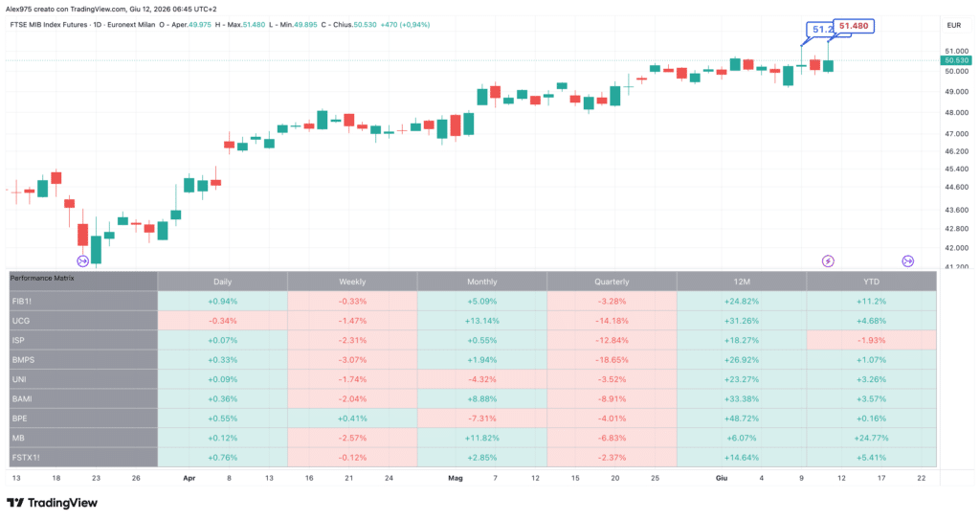Click the 48.000 price axis label
The height and width of the screenshot is (520, 980).
(956, 113)
